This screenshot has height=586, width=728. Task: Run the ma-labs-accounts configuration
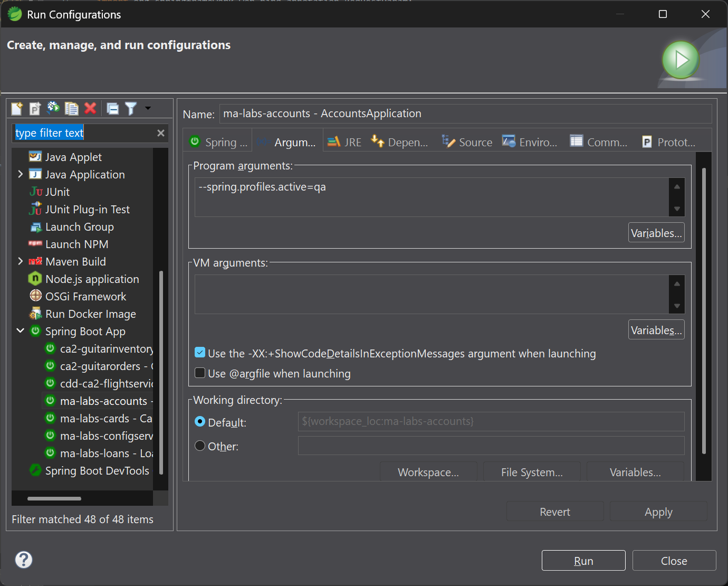click(583, 561)
